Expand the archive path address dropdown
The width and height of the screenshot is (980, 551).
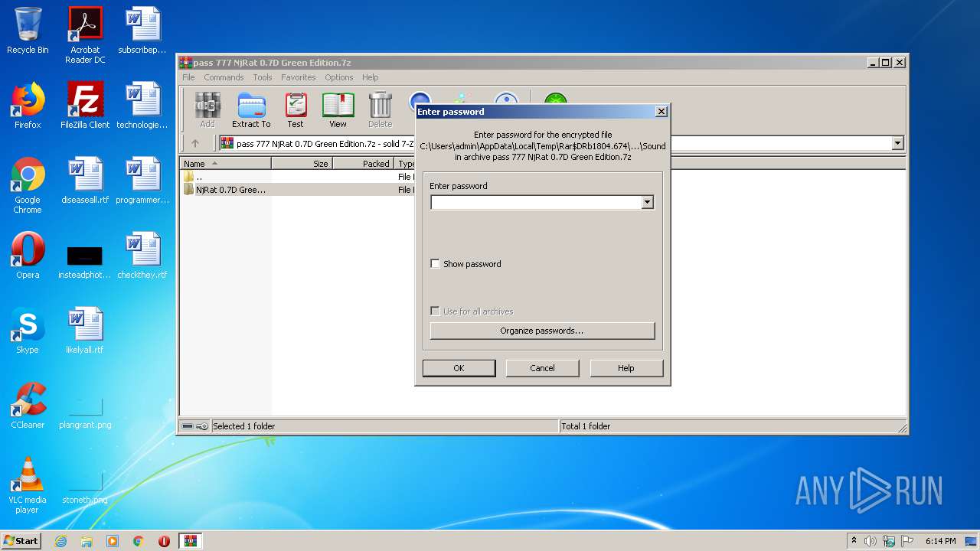point(897,143)
